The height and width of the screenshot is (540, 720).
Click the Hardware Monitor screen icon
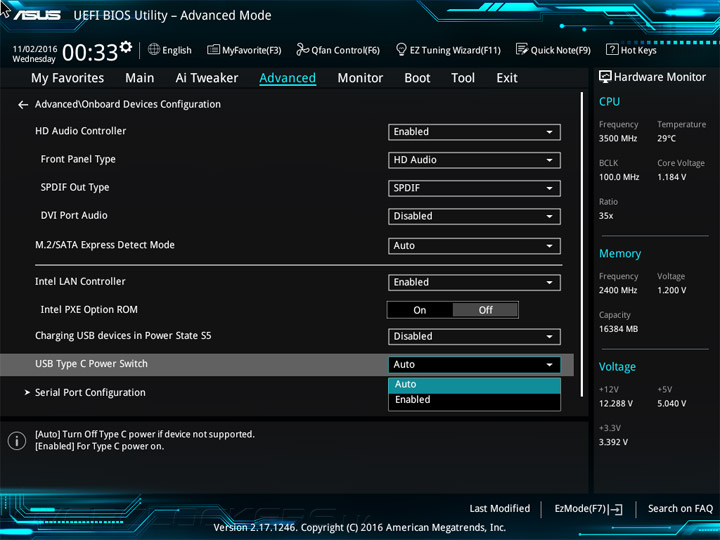pyautogui.click(x=605, y=77)
